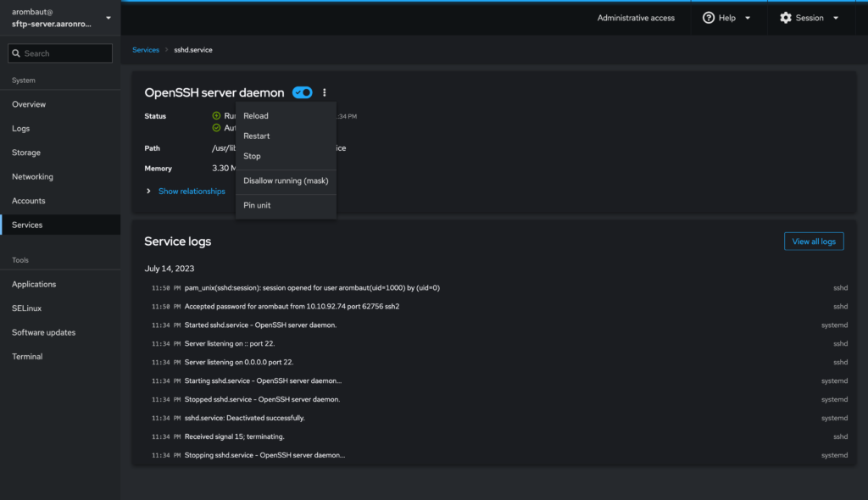868x500 pixels.
Task: Open the host selector dropdown
Action: coord(108,18)
